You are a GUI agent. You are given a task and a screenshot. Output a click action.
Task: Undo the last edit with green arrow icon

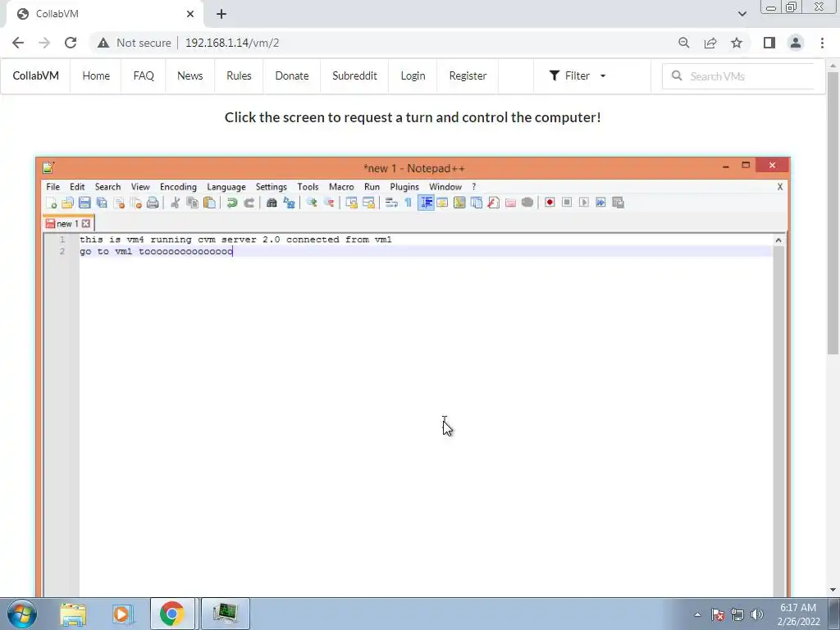click(232, 203)
